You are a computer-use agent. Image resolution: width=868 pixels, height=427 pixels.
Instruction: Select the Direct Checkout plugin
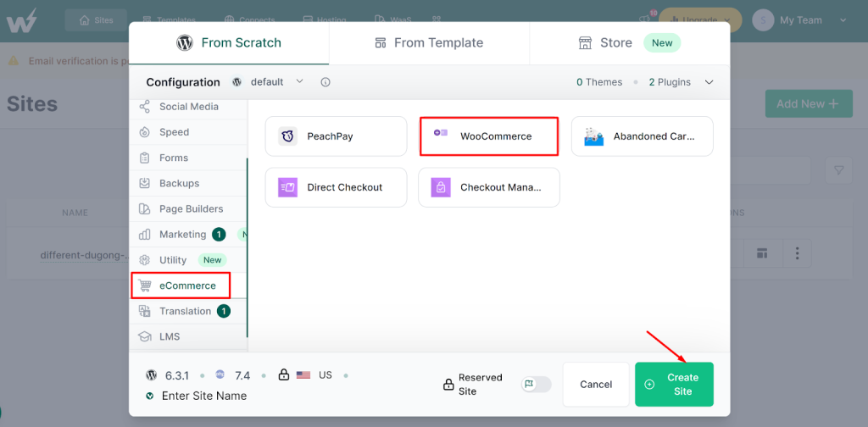(x=336, y=187)
